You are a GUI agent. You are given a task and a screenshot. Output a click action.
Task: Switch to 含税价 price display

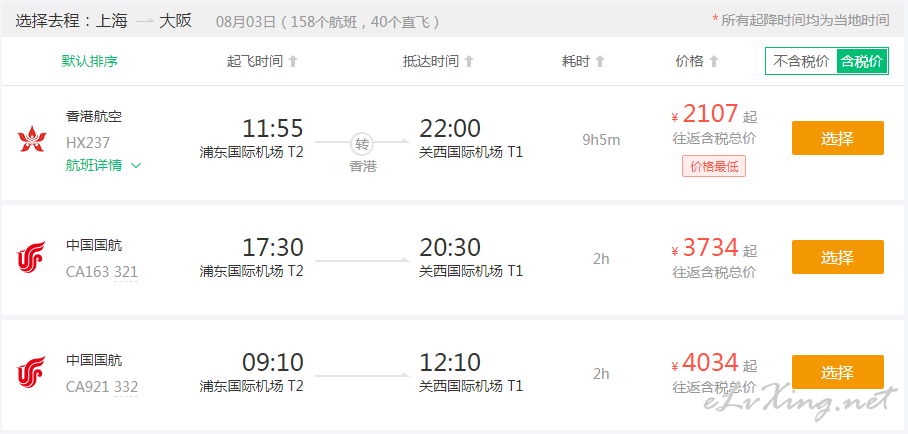(x=862, y=61)
